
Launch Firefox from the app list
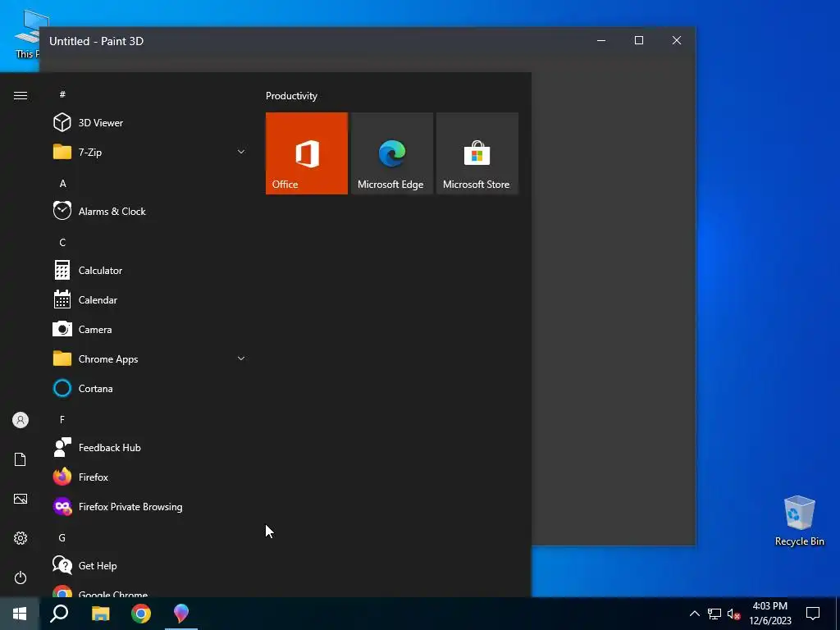[149, 477]
